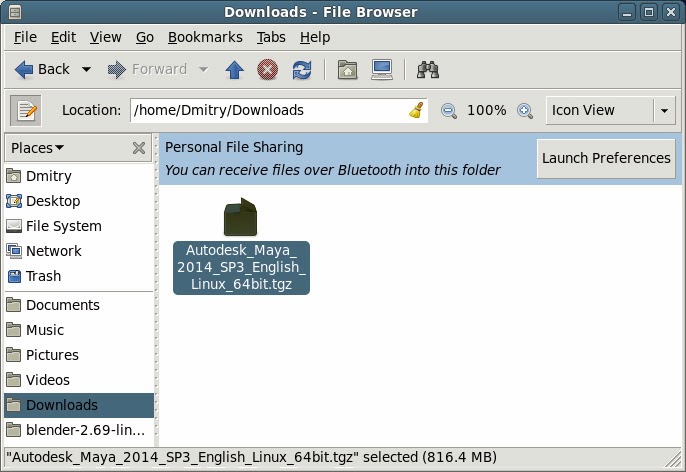Maximize the File Browser window
The image size is (686, 472).
(649, 12)
